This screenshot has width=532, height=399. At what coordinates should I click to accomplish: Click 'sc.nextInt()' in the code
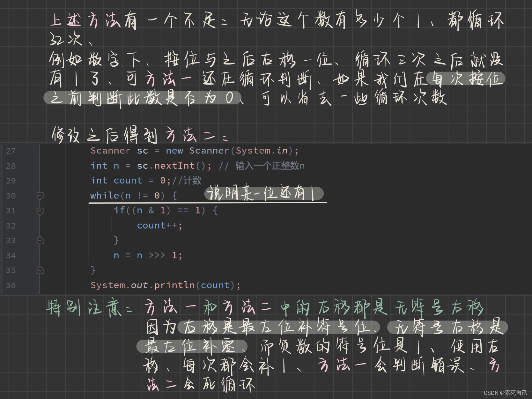coord(174,166)
